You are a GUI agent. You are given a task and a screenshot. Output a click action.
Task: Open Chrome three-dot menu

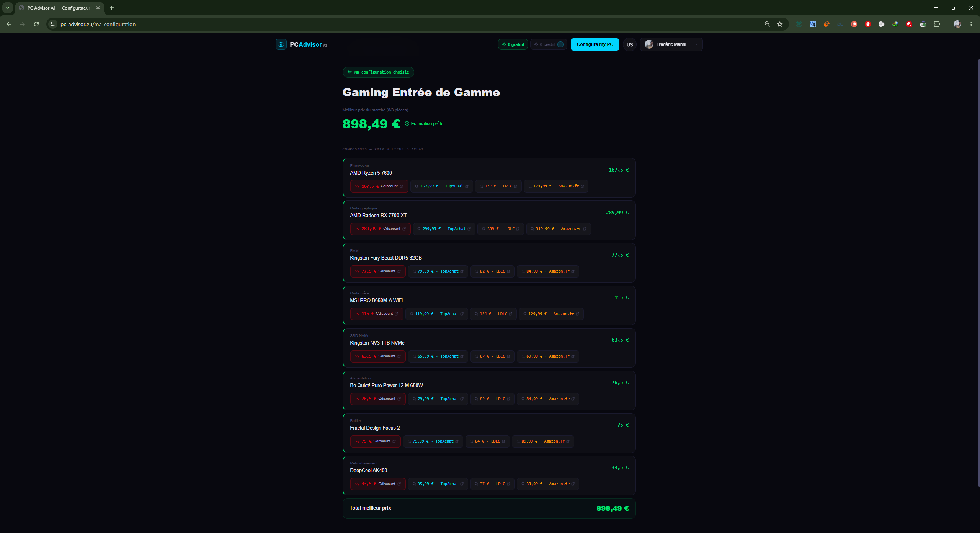[x=971, y=24]
